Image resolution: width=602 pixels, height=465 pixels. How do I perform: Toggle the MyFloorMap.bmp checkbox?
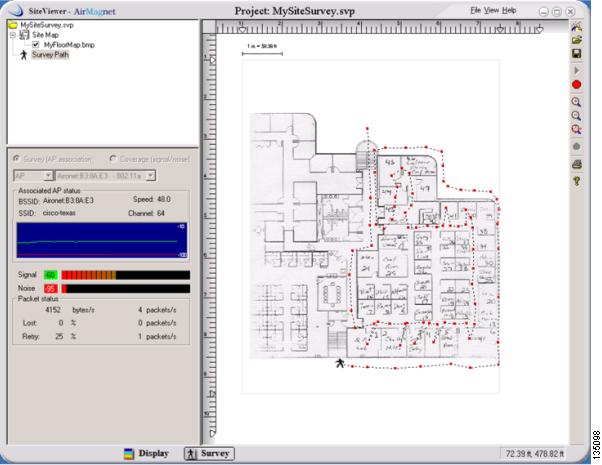pos(36,45)
